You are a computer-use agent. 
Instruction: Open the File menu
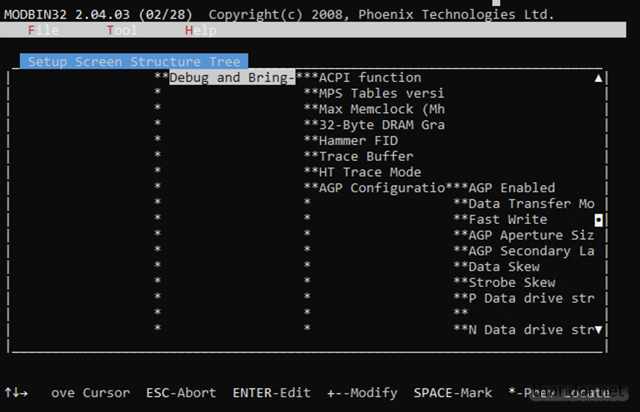[x=43, y=30]
